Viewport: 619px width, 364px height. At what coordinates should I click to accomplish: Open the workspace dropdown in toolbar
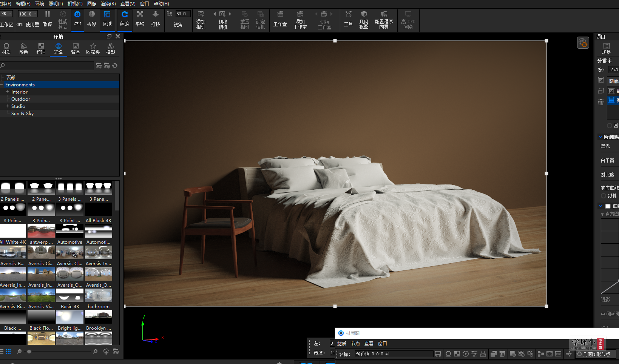click(x=6, y=14)
